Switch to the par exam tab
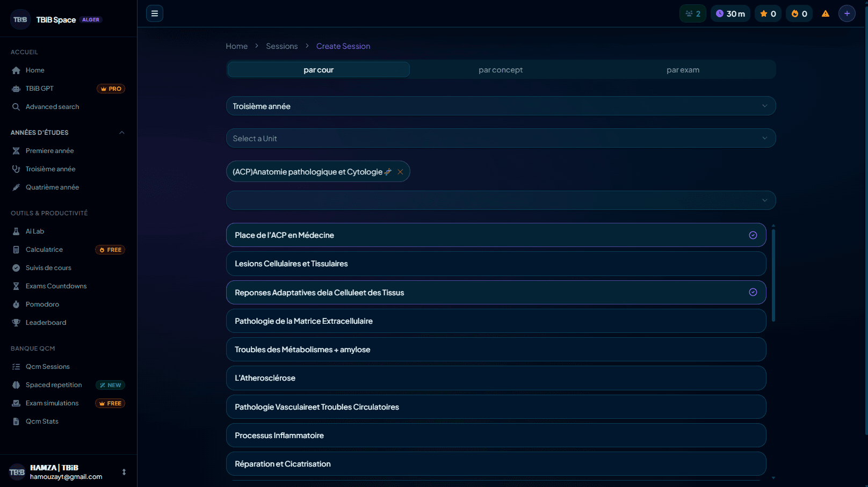 point(683,70)
